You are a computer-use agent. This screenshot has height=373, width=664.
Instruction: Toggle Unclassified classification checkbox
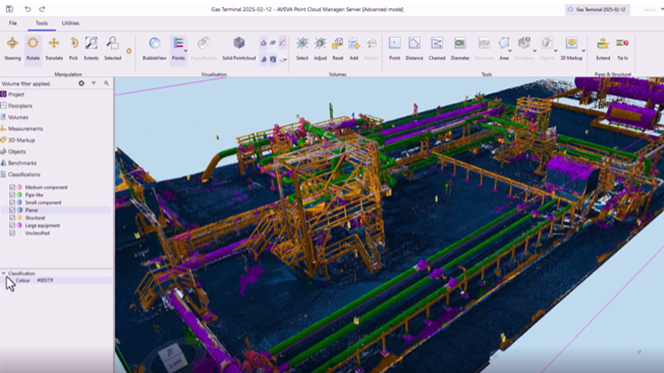coord(12,233)
